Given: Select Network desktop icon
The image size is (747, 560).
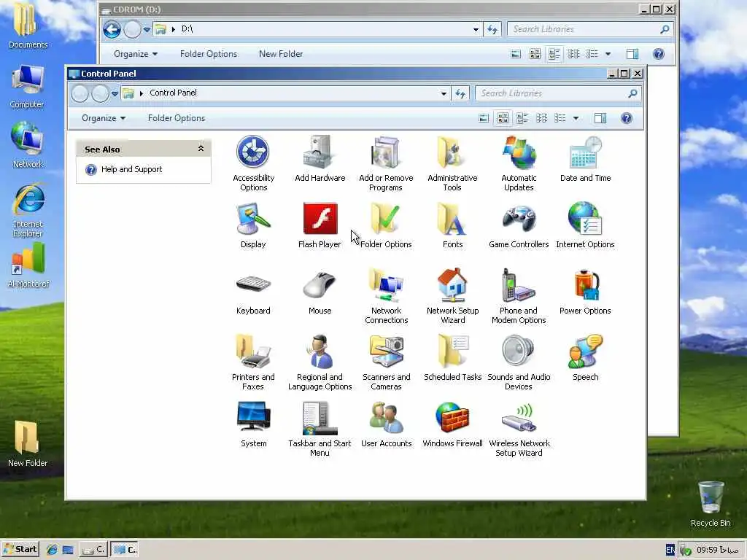Looking at the screenshot, I should 28,145.
